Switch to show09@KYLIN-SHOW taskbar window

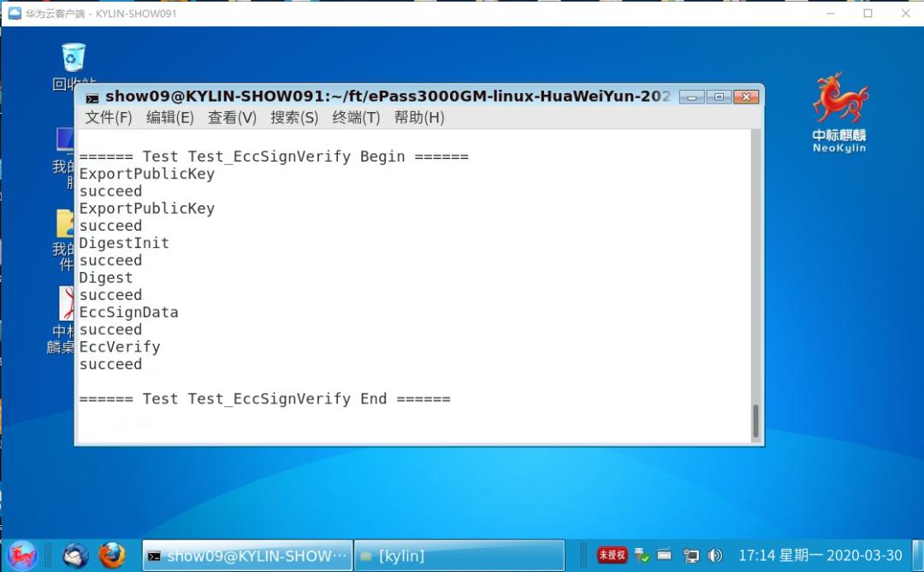(x=247, y=556)
